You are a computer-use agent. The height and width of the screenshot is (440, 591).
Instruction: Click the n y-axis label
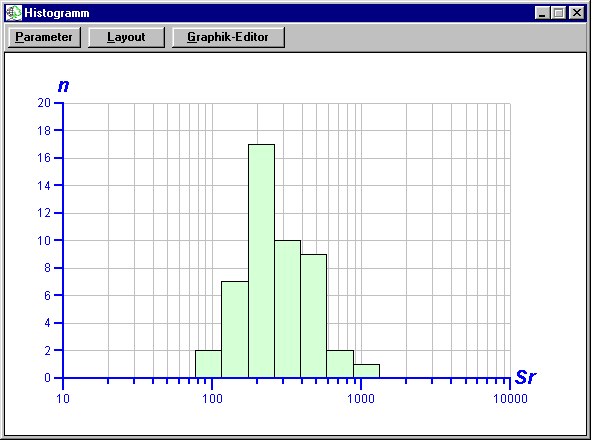click(63, 86)
